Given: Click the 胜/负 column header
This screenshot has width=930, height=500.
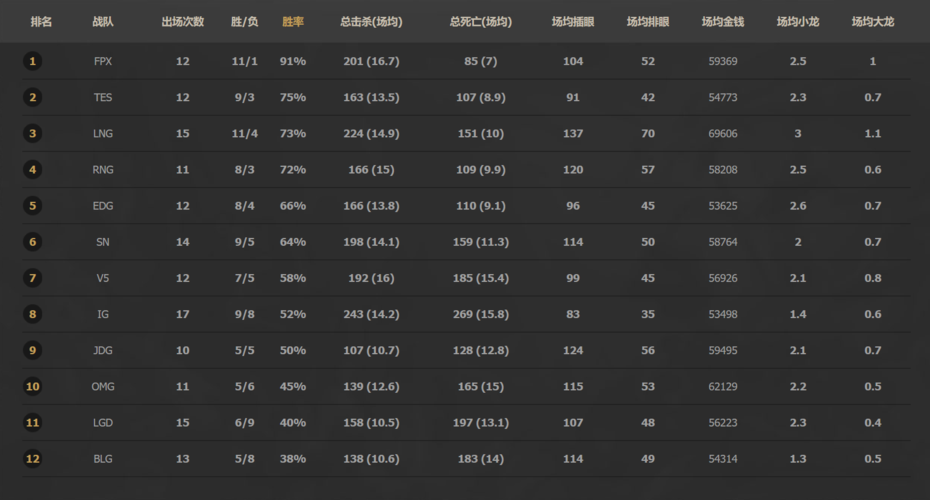Looking at the screenshot, I should coord(244,22).
